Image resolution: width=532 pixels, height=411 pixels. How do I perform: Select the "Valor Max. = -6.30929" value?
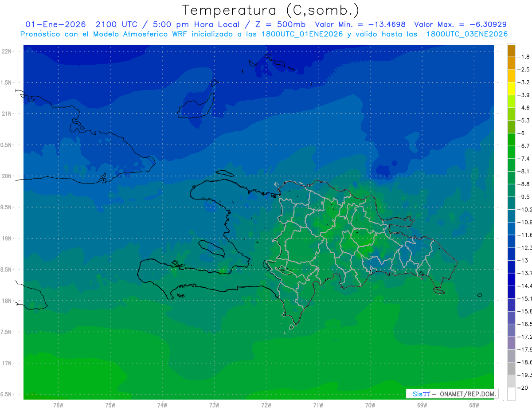pyautogui.click(x=460, y=24)
